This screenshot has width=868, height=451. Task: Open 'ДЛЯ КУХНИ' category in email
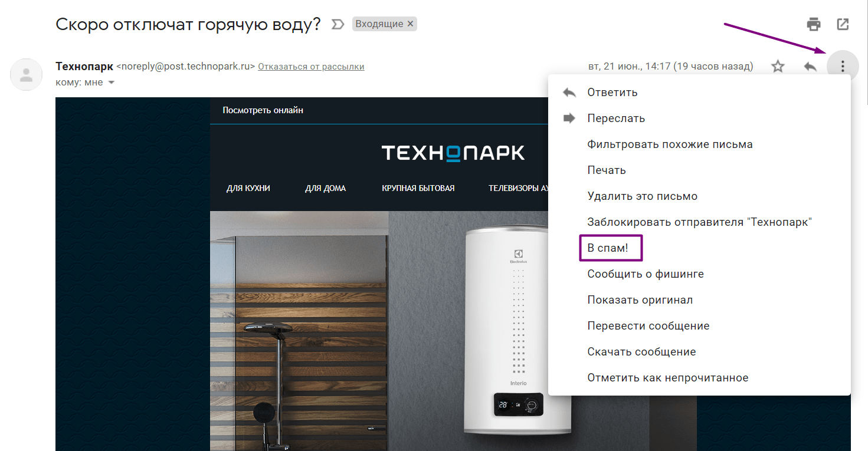248,189
